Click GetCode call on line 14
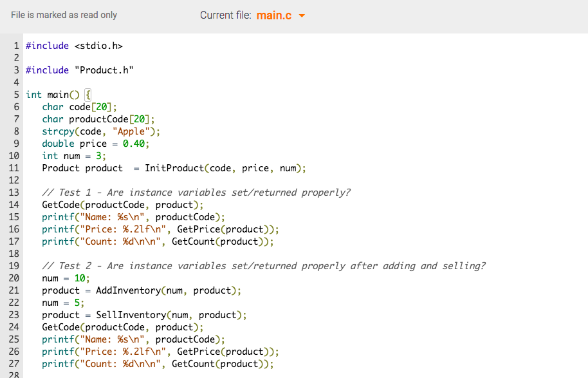Image resolution: width=588 pixels, height=378 pixels. 123,205
